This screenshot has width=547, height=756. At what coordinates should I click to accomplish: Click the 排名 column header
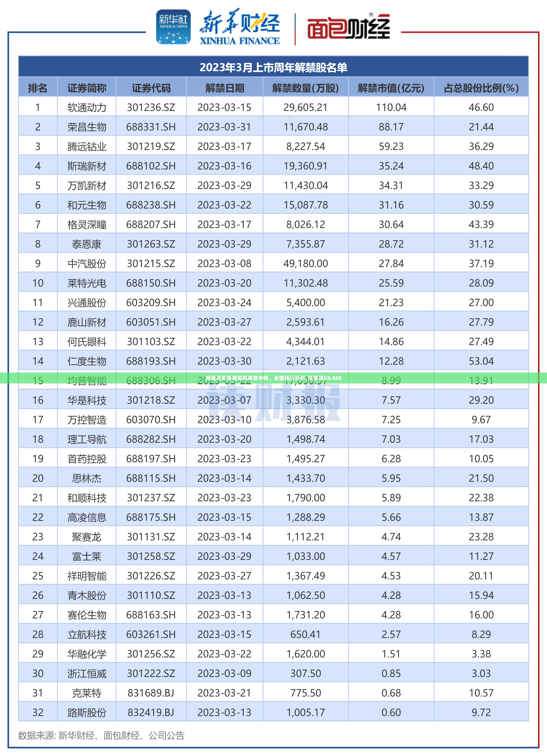coord(38,88)
